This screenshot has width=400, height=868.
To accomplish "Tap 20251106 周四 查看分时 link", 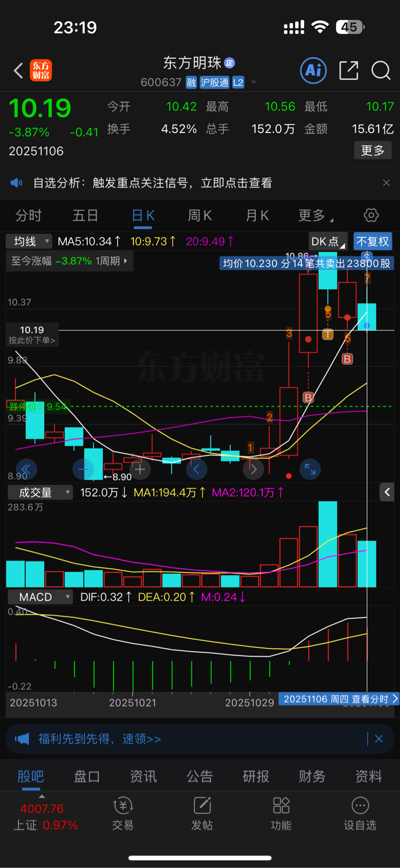I will tap(339, 699).
